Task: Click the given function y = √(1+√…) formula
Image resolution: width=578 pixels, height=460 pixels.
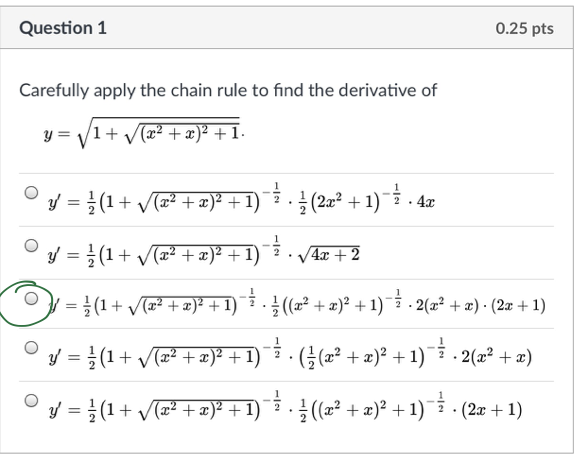Action: [x=144, y=133]
